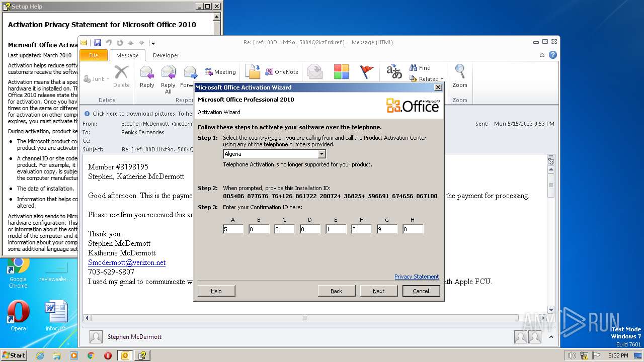
Task: Click the message horizontal scrollbar thumb
Action: [305, 318]
